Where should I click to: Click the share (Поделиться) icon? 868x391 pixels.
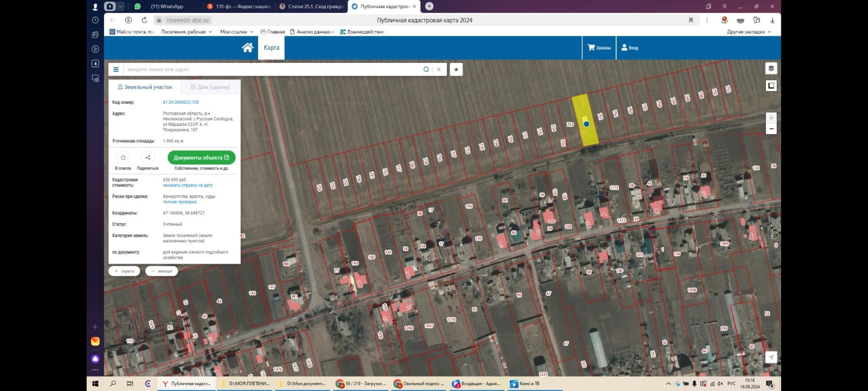[x=147, y=157]
